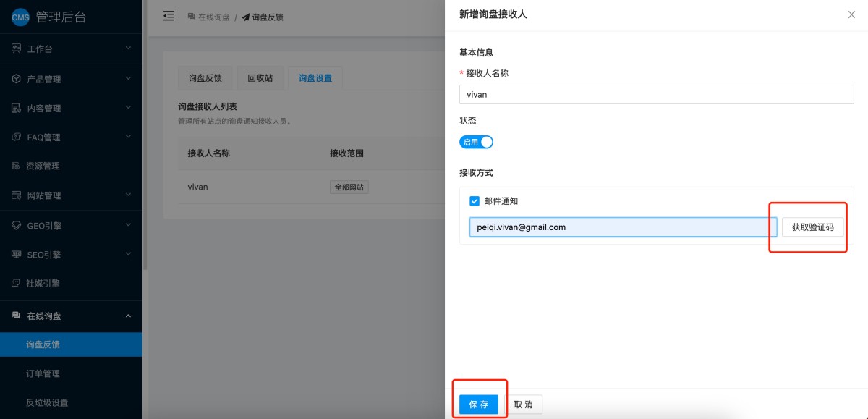
Task: Collapse the sidebar with the menu fold icon
Action: pos(169,15)
